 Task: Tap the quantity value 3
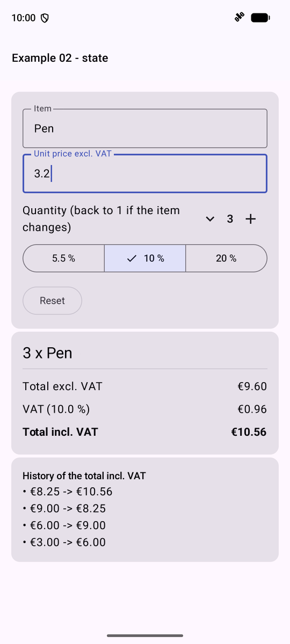(x=230, y=219)
